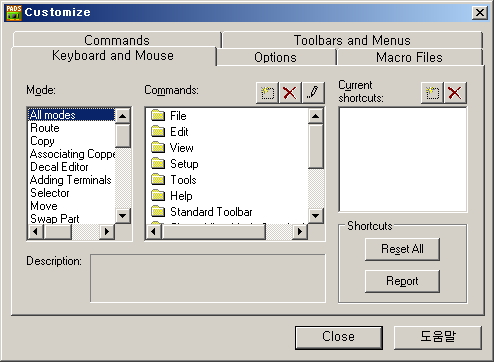
Task: Click the Description text area
Action: tap(208, 278)
